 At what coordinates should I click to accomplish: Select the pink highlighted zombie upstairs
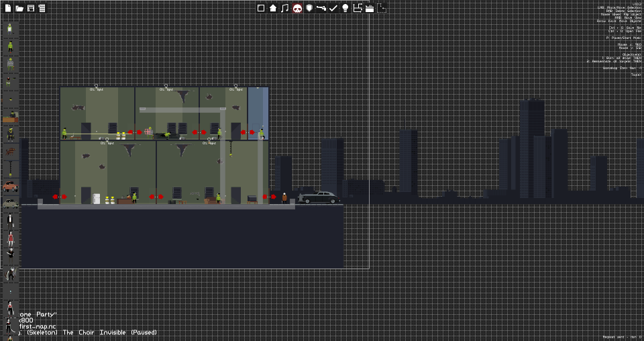150,133
